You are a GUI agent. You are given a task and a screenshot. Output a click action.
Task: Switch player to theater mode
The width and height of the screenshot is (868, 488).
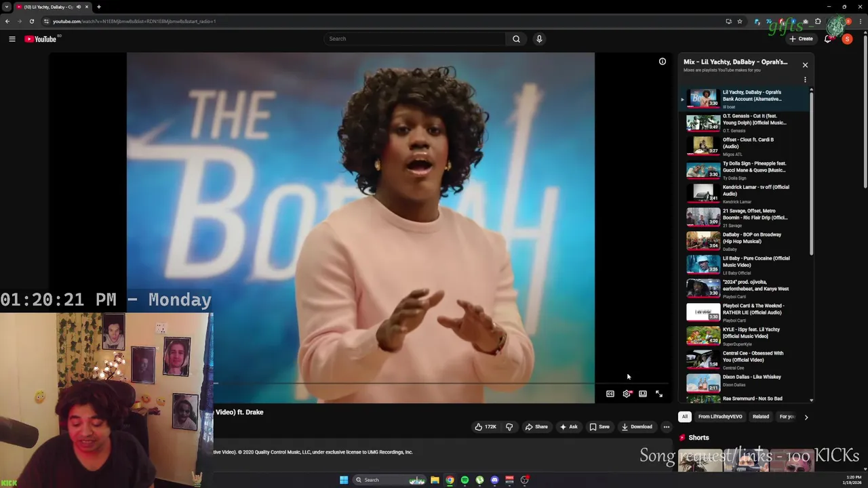(x=643, y=394)
